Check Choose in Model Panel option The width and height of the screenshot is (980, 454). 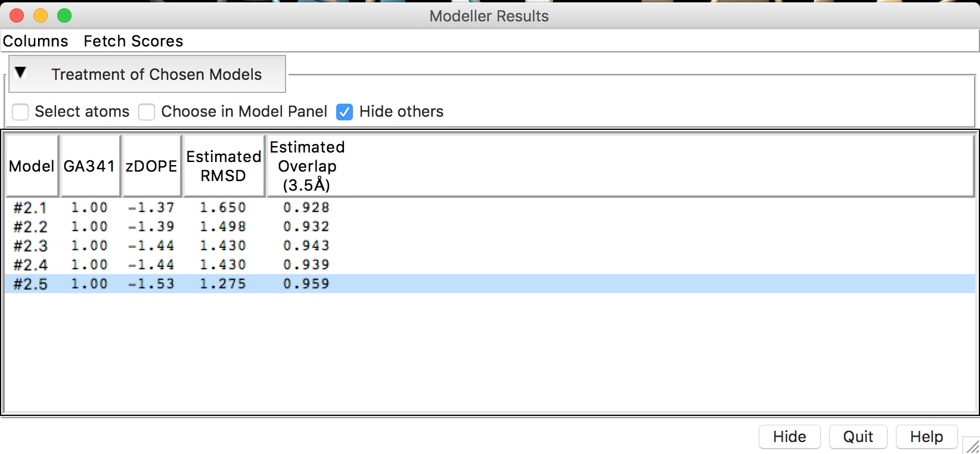pos(147,112)
